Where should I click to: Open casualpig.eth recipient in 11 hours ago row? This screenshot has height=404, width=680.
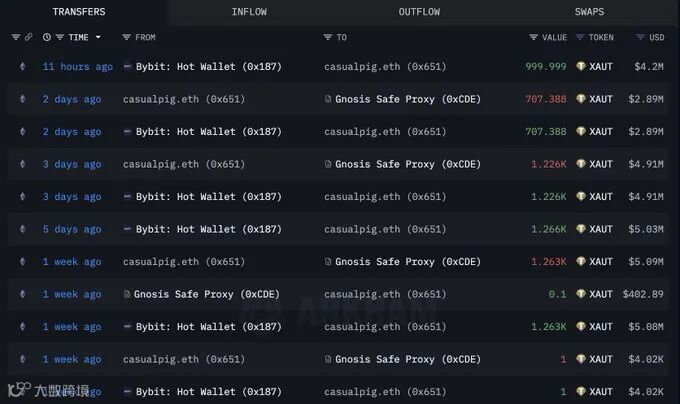[385, 67]
